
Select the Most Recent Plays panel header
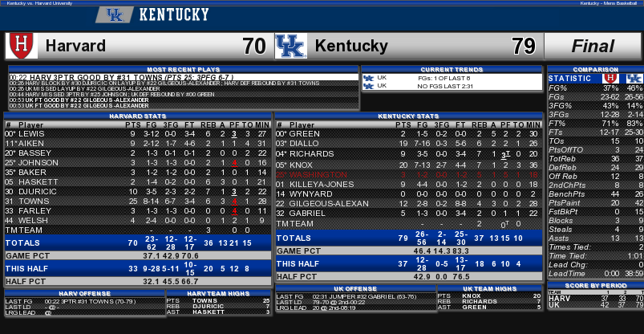pyautogui.click(x=181, y=69)
